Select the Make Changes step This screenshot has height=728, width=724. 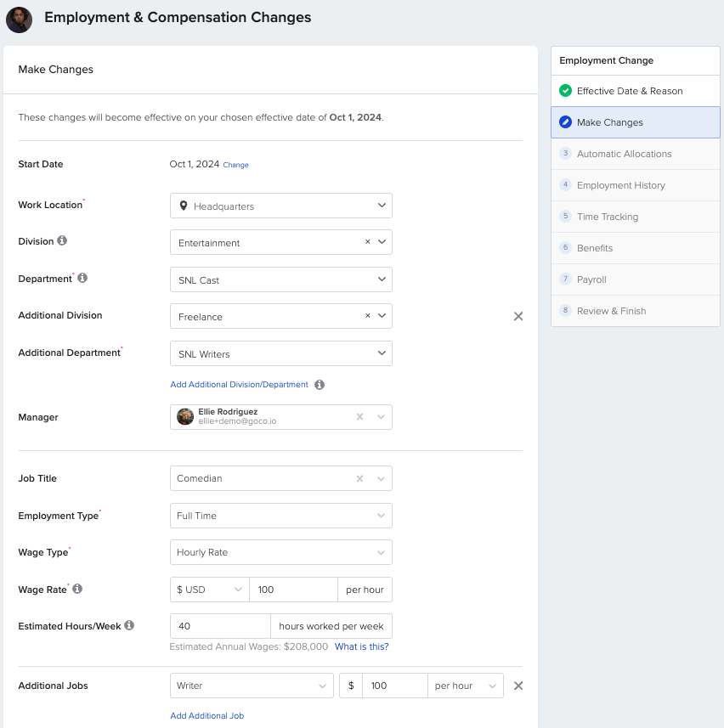(636, 122)
